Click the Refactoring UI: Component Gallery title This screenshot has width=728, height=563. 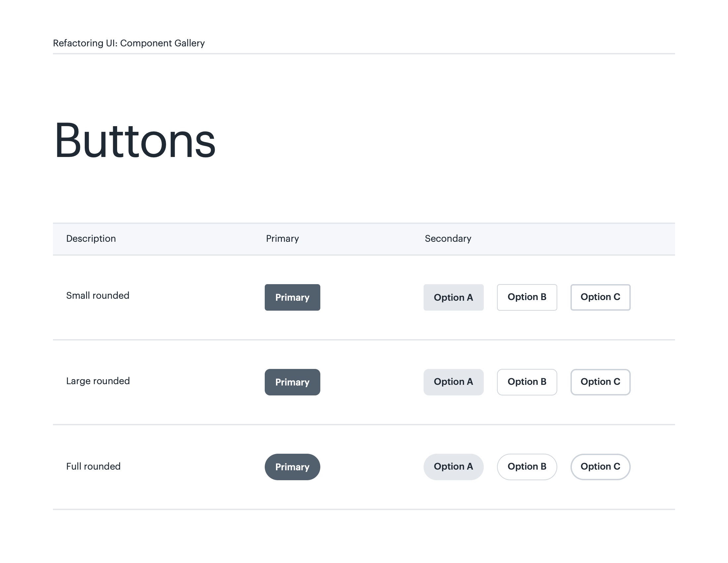129,43
